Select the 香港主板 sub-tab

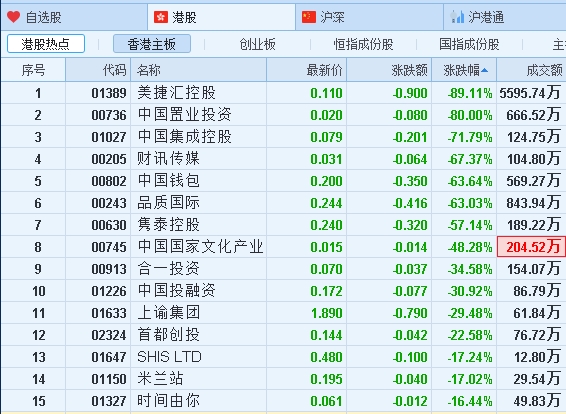click(x=152, y=44)
